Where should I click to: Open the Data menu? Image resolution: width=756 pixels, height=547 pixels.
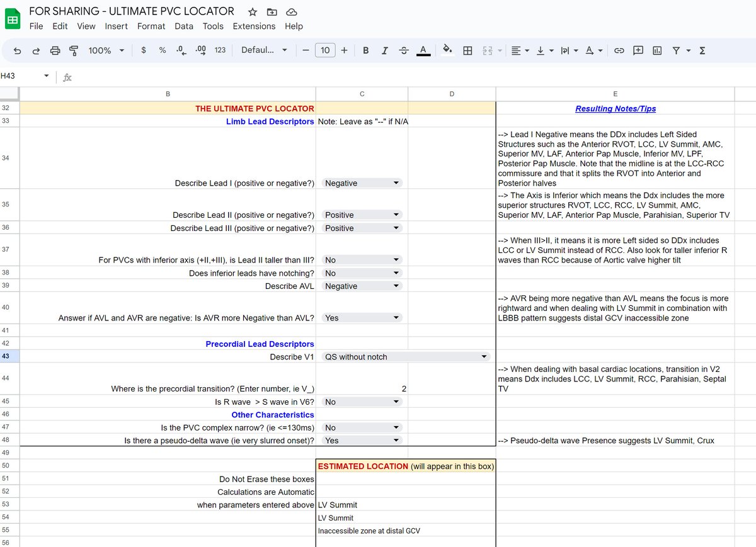tap(184, 26)
